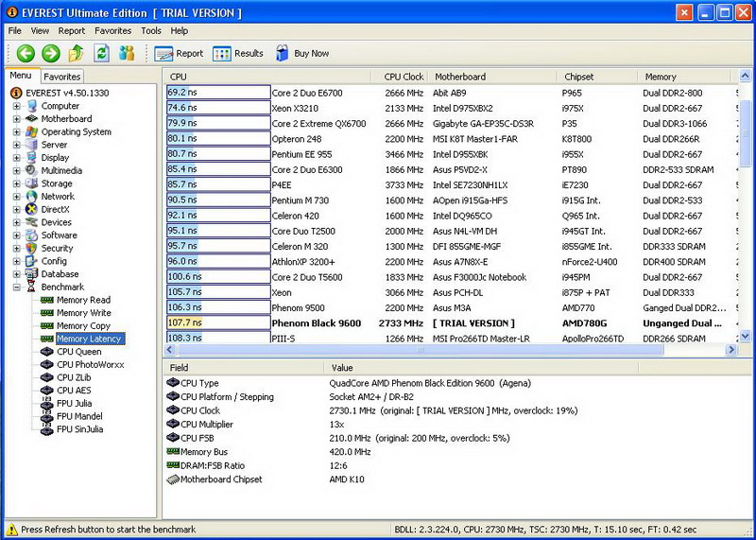Open Results from the toolbar
Image resolution: width=756 pixels, height=540 pixels.
(x=238, y=54)
